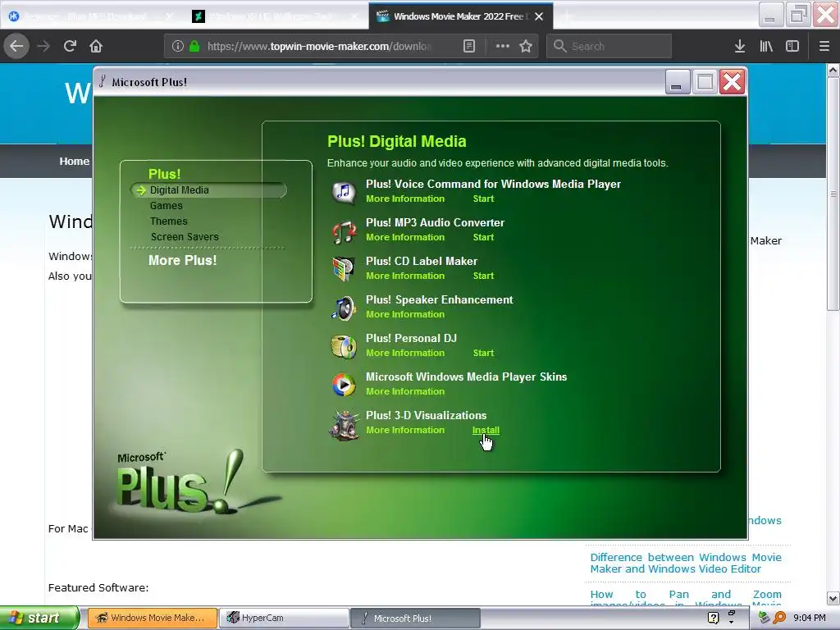Minimize the Microsoft Plus! window
840x630 pixels.
click(x=677, y=83)
